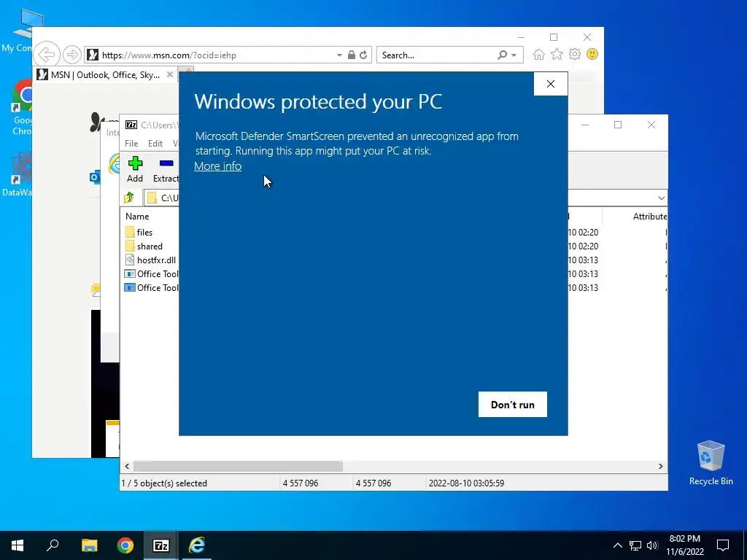Click the network tray icon
747x560 pixels.
pyautogui.click(x=635, y=545)
